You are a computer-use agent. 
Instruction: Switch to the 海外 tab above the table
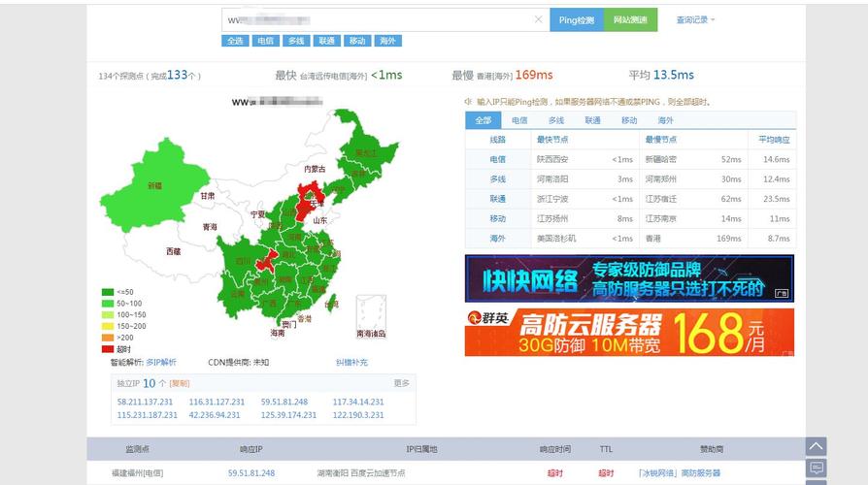[665, 120]
